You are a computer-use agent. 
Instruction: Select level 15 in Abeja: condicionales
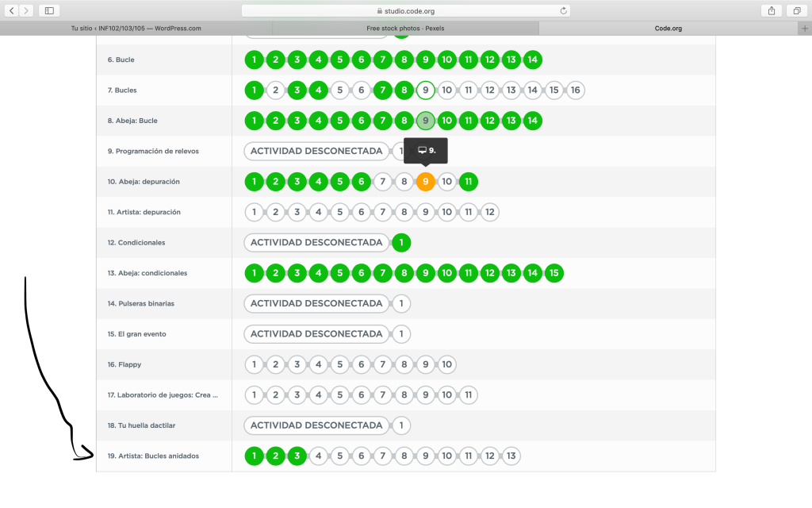click(x=554, y=273)
